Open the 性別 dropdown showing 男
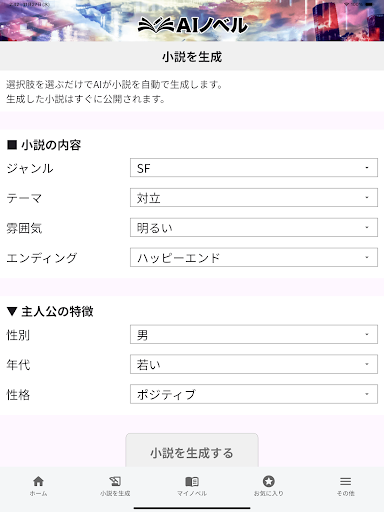 coord(254,334)
